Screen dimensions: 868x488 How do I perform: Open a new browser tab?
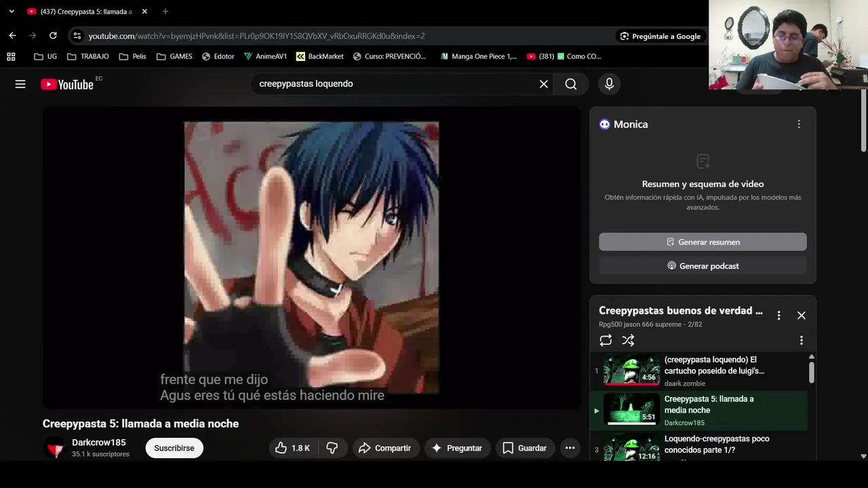pos(165,12)
